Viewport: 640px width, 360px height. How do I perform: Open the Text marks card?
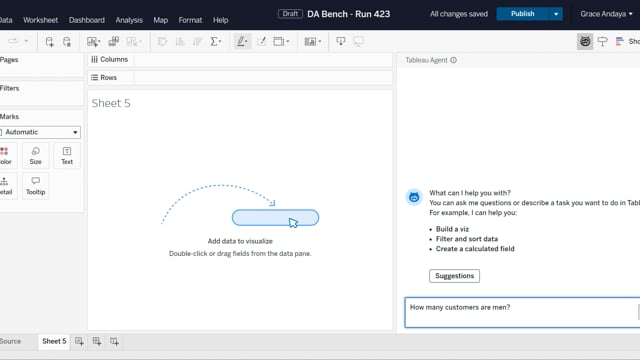tap(67, 156)
